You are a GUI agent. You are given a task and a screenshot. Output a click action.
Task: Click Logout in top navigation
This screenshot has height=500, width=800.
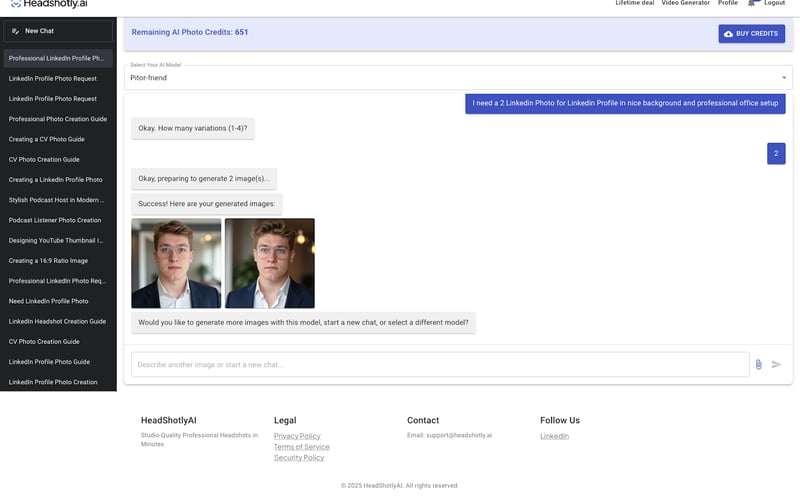point(774,3)
